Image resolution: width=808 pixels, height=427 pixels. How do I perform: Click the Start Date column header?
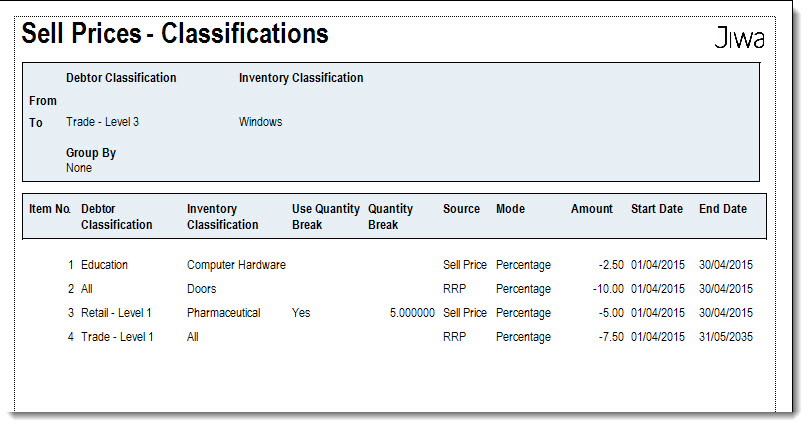point(656,209)
